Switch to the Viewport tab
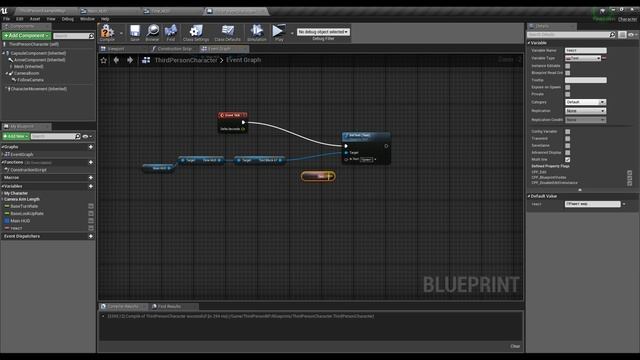 [116, 49]
